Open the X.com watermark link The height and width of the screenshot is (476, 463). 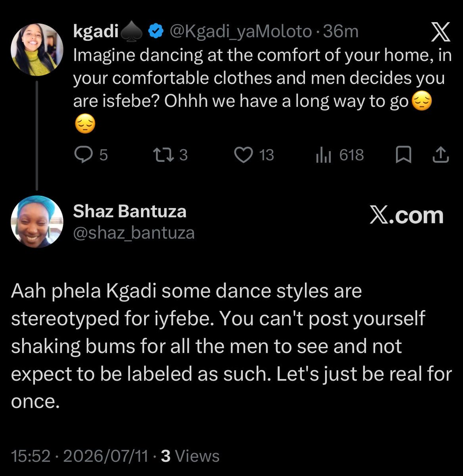pyautogui.click(x=407, y=215)
